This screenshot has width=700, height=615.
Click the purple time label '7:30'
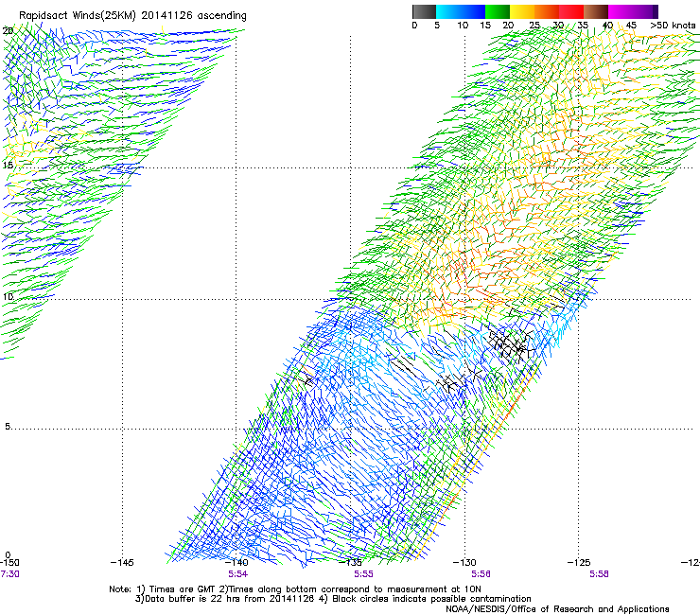click(x=9, y=574)
